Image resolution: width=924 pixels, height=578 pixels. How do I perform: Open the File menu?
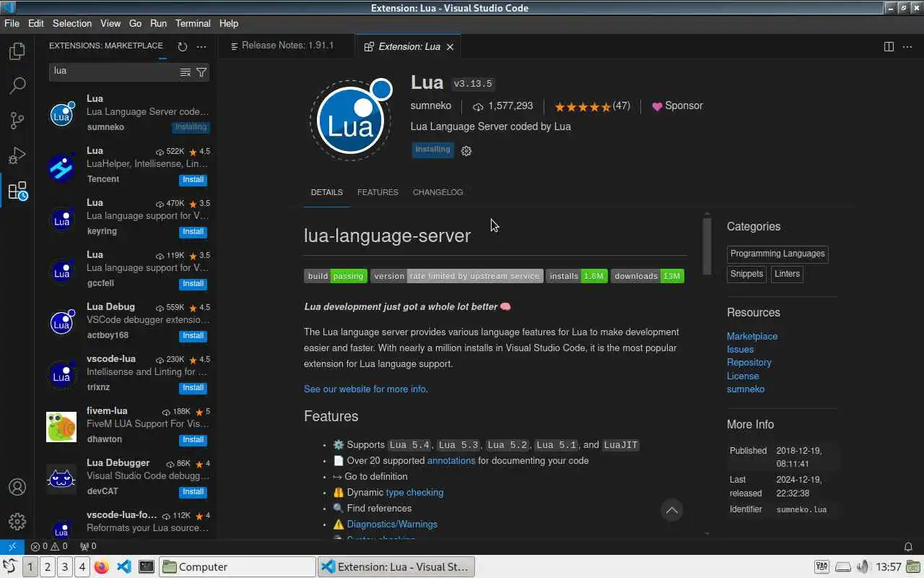[12, 23]
